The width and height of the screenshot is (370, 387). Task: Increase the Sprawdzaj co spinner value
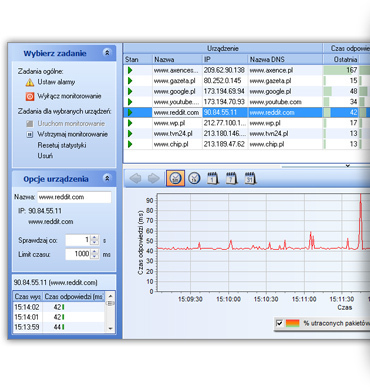[95, 238]
